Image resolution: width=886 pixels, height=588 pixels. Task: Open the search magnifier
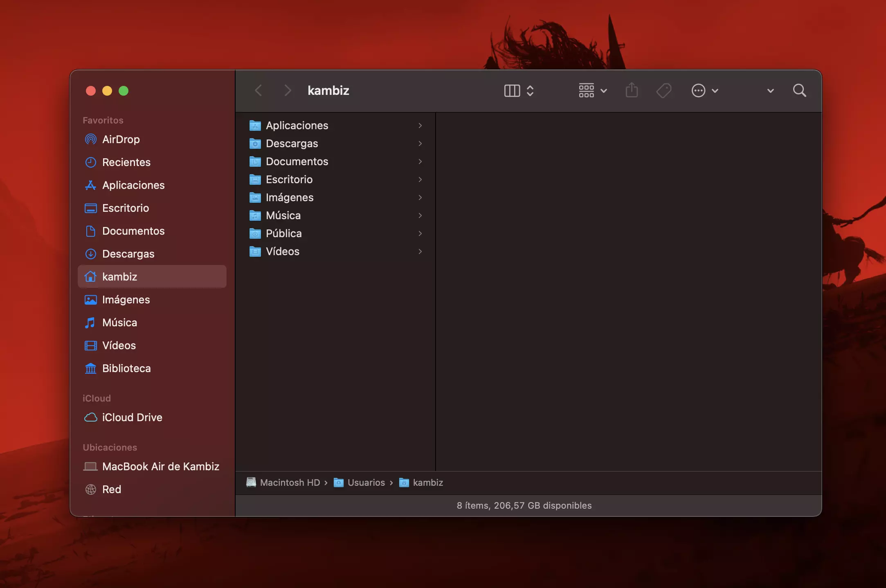point(800,90)
